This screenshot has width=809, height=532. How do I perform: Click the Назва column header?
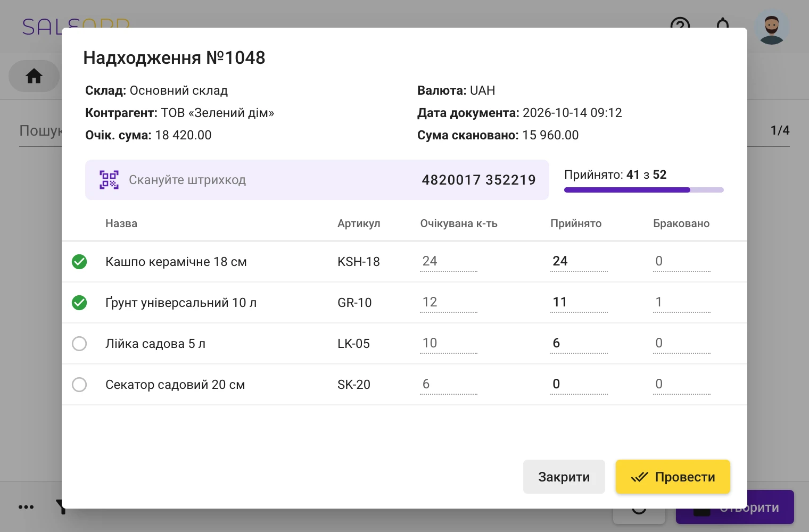coord(121,223)
